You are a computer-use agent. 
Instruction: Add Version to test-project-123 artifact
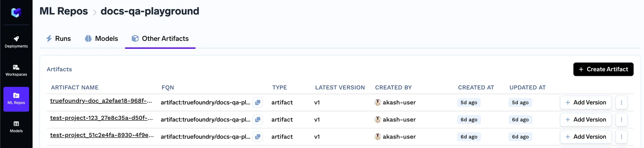[586, 119]
